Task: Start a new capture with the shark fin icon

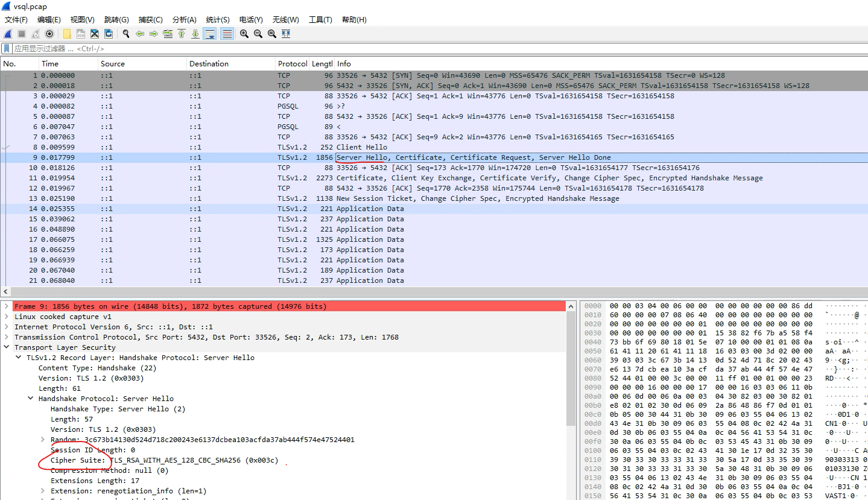Action: point(8,34)
